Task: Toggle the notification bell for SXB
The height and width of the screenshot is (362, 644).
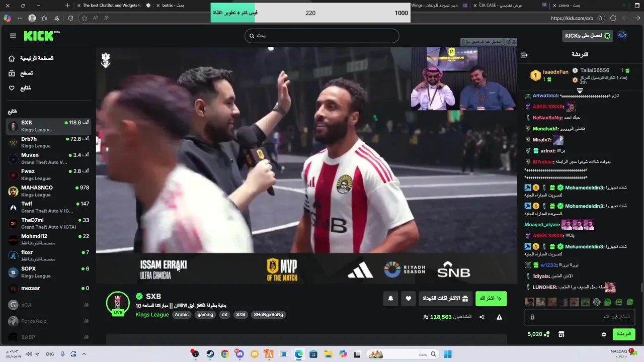Action: (390, 298)
